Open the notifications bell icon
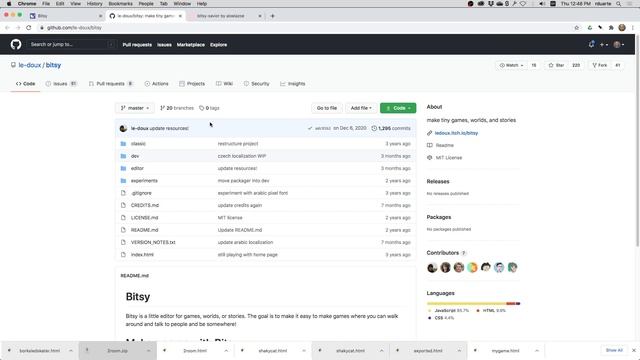Screen dimensions: 640x360 pos(591,44)
